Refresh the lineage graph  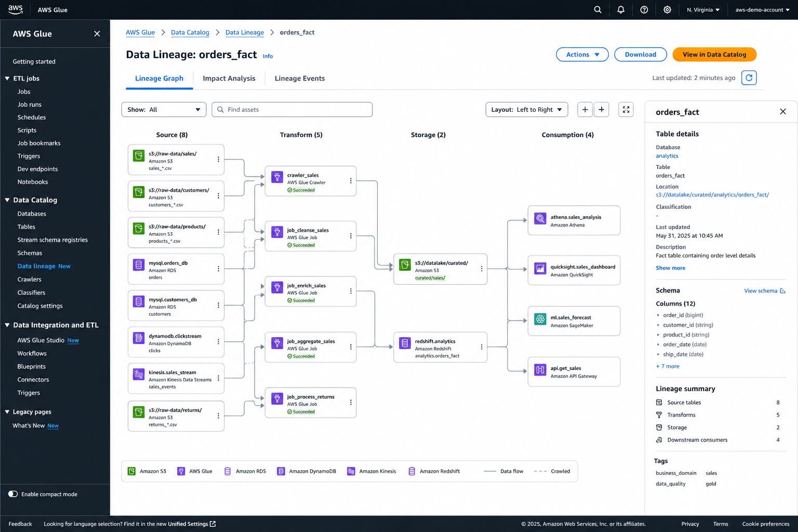pos(749,78)
